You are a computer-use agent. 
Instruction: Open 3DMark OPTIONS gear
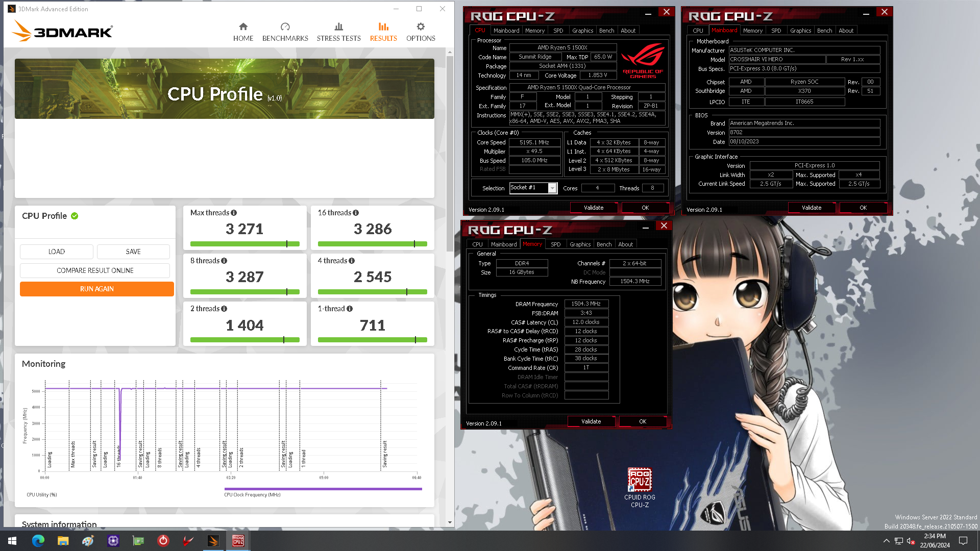(x=421, y=32)
